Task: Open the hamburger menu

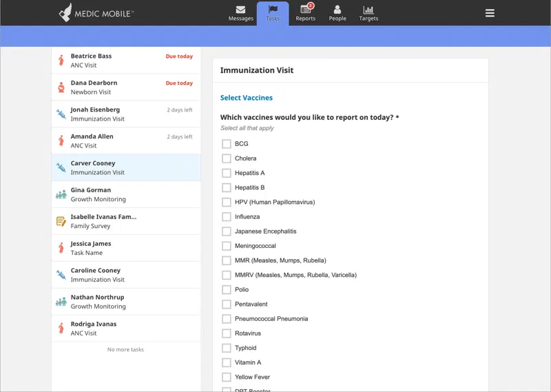Action: (x=490, y=13)
